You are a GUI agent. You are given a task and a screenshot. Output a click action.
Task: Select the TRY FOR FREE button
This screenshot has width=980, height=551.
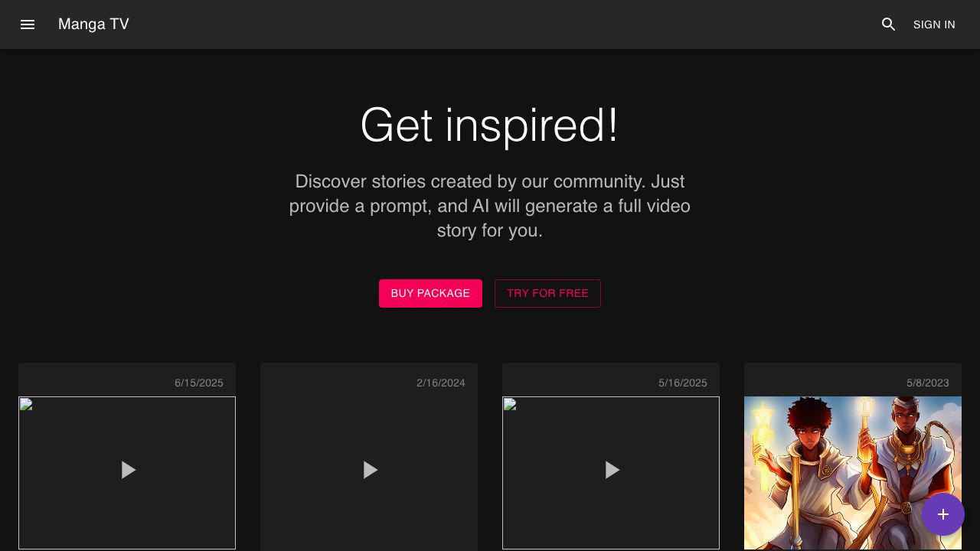click(x=547, y=293)
